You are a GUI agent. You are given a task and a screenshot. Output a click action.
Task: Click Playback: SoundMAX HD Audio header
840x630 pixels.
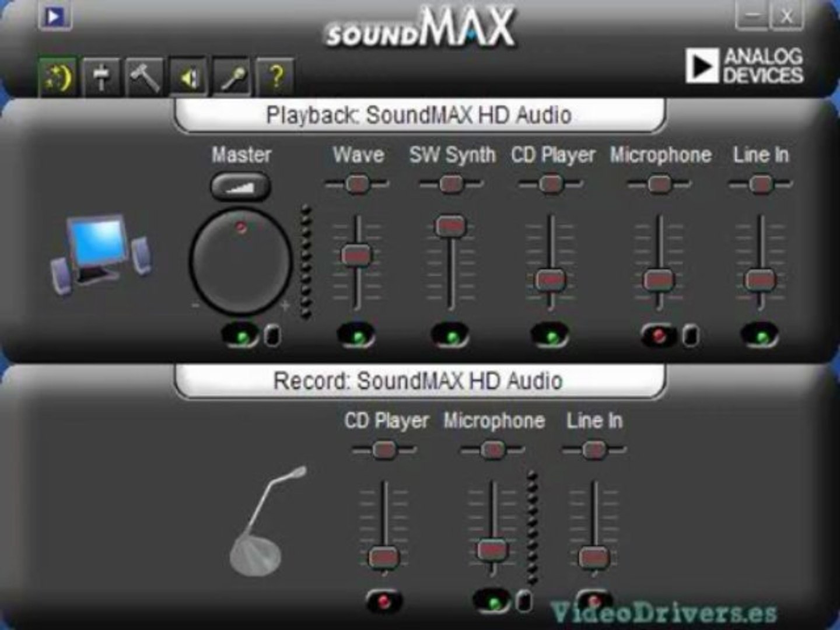tap(419, 115)
